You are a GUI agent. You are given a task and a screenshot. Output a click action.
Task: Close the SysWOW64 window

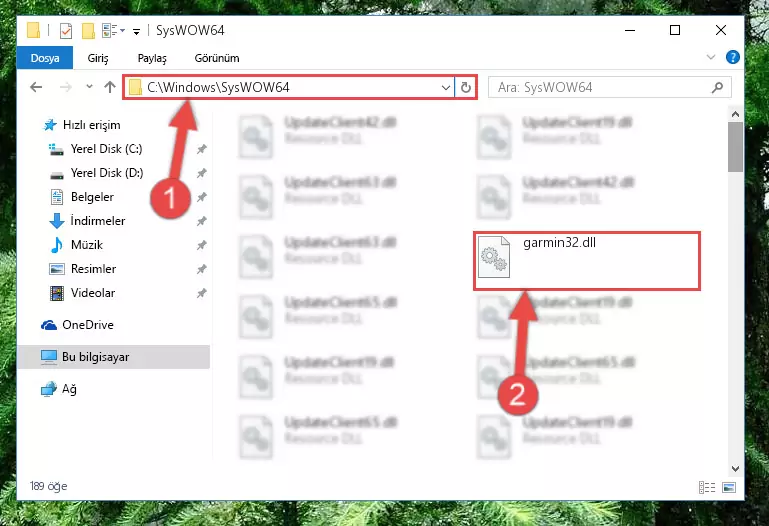(720, 30)
